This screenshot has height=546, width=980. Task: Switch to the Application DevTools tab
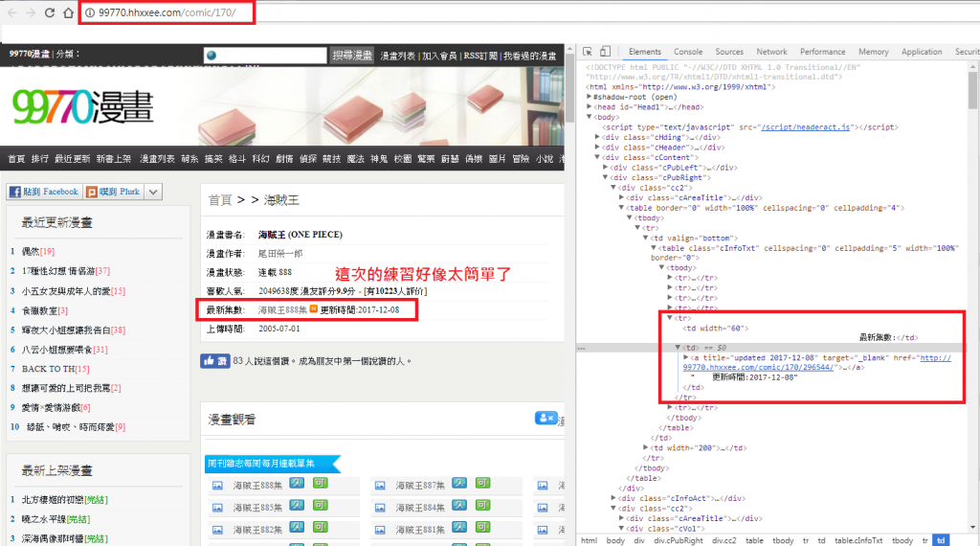point(922,52)
